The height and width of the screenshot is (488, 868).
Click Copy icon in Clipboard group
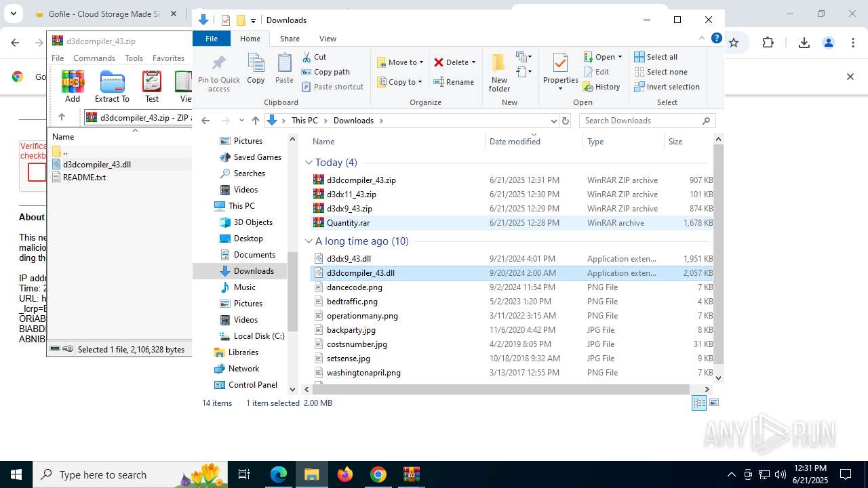click(x=256, y=68)
